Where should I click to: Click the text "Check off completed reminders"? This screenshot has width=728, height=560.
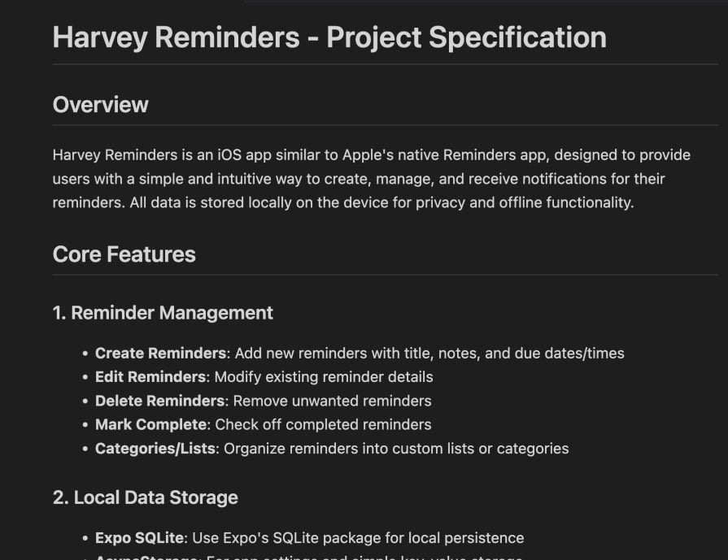323,424
